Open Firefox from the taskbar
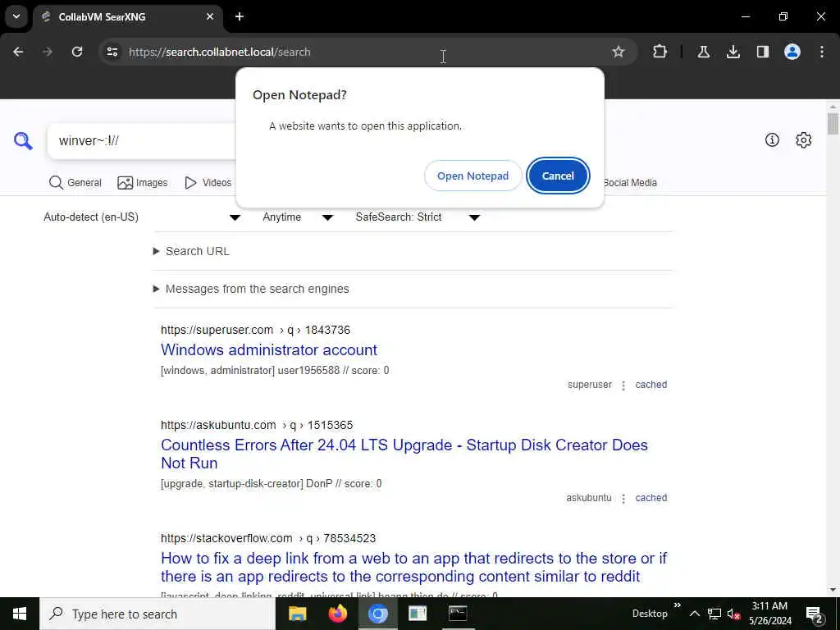 [337, 614]
